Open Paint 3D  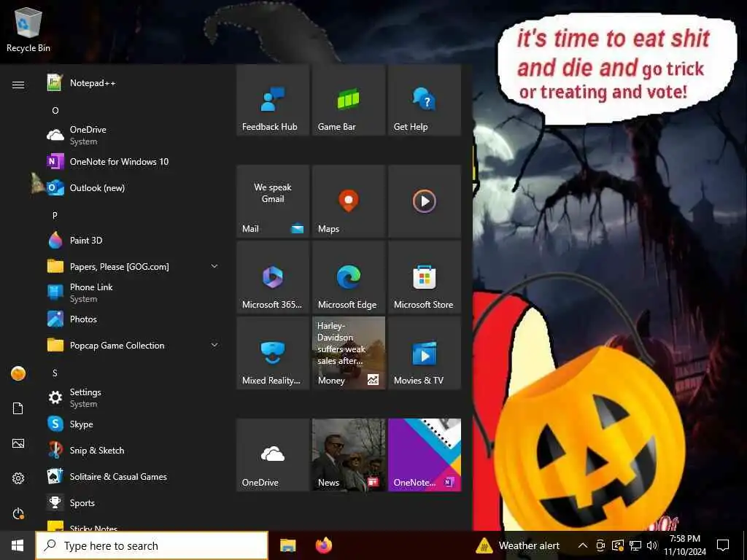tap(131, 240)
